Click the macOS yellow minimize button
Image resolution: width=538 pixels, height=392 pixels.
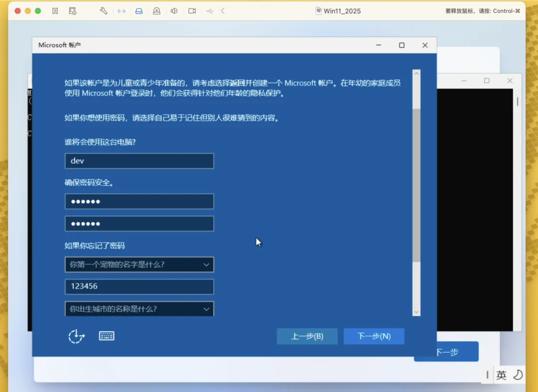[28, 11]
